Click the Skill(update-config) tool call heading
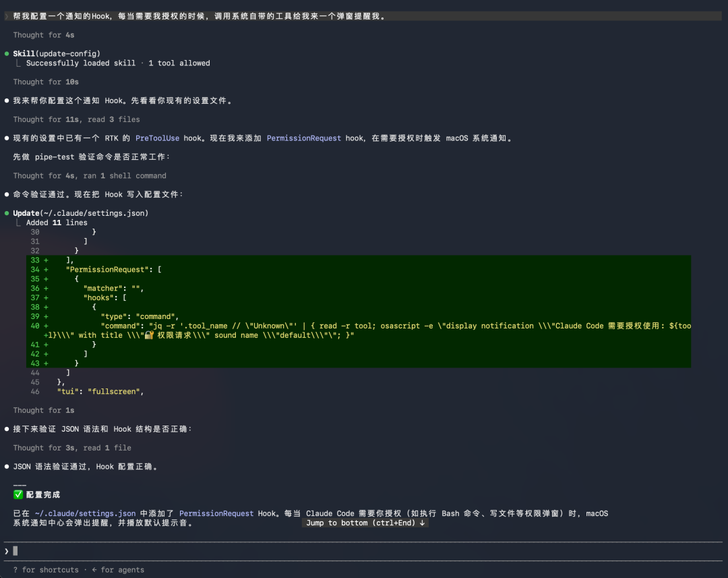This screenshot has height=578, width=728. point(57,53)
